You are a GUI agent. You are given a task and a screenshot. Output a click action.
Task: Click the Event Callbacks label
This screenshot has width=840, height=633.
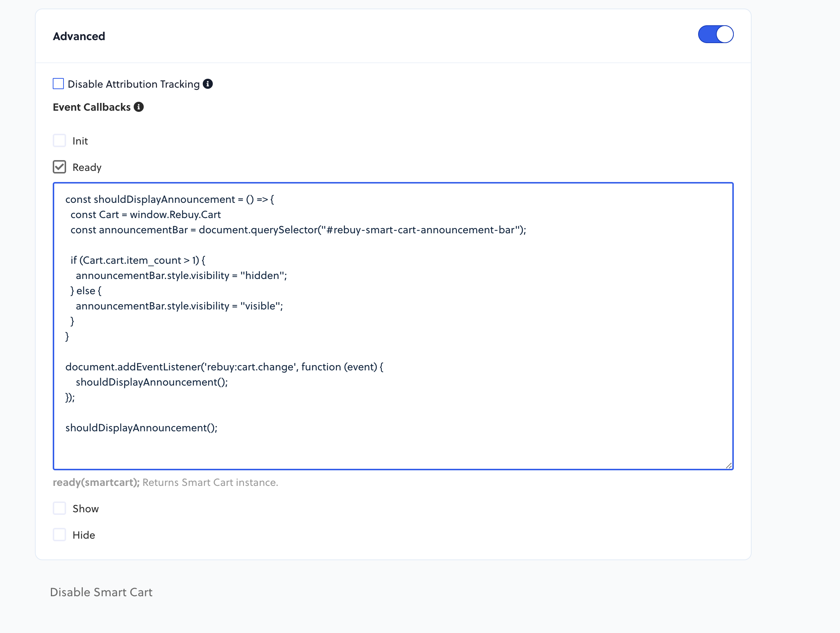[x=91, y=107]
